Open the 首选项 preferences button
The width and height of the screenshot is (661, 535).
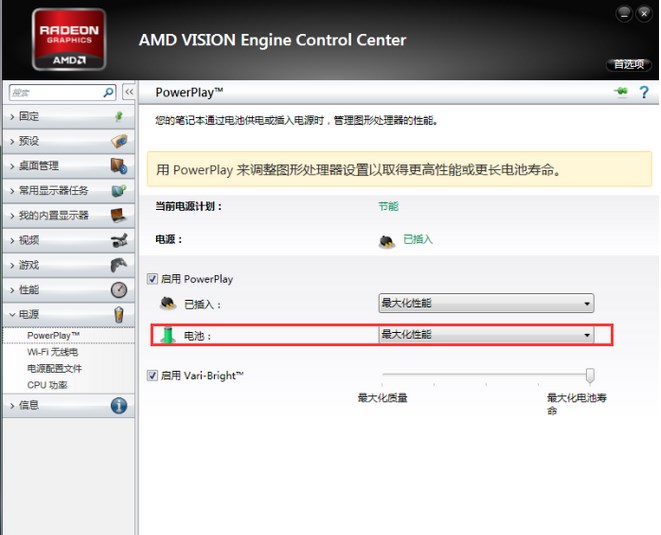click(x=629, y=64)
